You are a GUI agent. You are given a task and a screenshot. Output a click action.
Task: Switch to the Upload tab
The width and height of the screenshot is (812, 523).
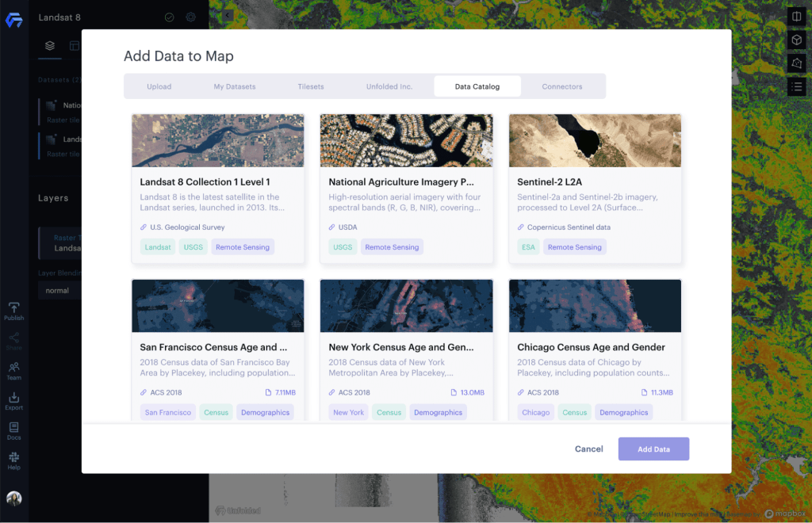[159, 86]
